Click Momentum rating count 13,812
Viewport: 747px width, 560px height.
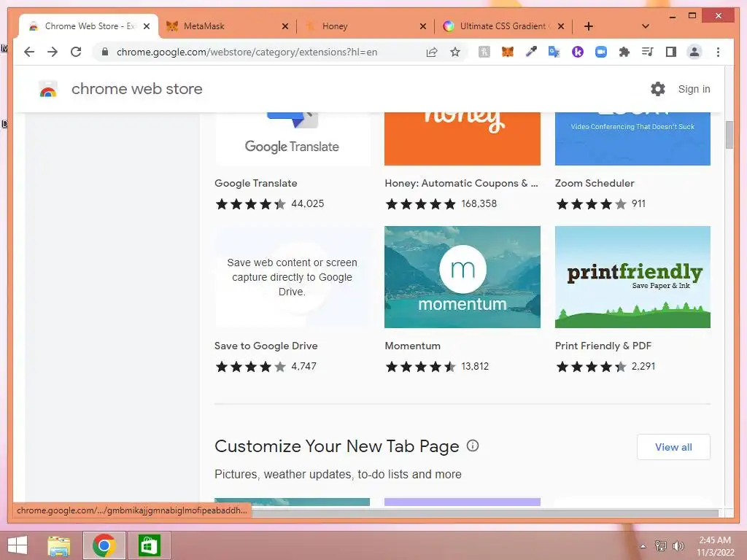point(475,366)
